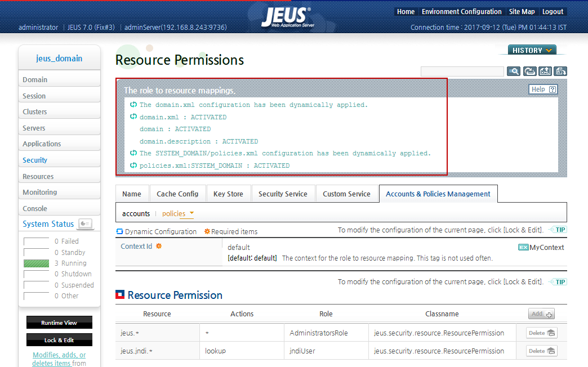Open Monitoring in the sidebar

(x=59, y=193)
